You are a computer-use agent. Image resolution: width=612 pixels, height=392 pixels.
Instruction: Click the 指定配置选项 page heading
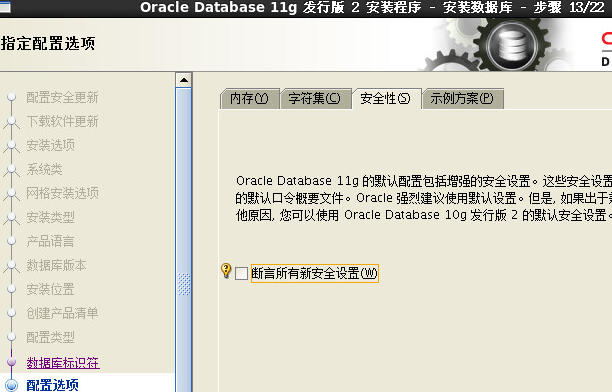tap(48, 43)
